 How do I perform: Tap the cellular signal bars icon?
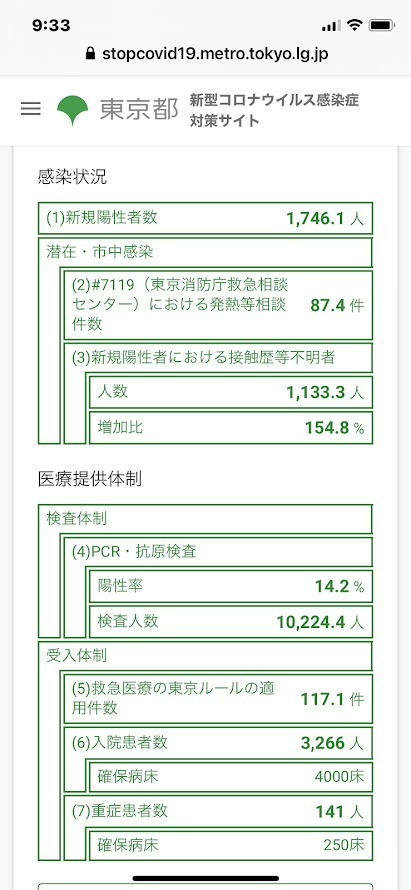click(330, 26)
